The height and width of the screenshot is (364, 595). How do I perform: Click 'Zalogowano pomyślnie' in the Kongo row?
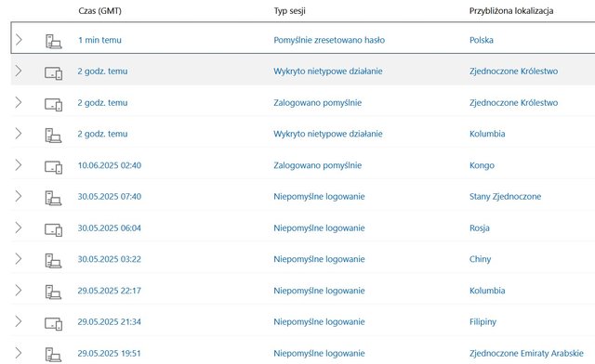click(317, 165)
